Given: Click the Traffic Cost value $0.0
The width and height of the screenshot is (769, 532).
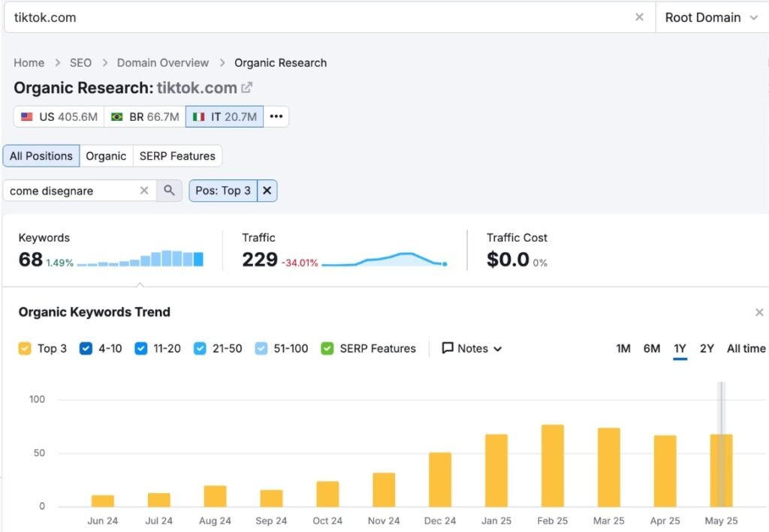Looking at the screenshot, I should pyautogui.click(x=508, y=260).
